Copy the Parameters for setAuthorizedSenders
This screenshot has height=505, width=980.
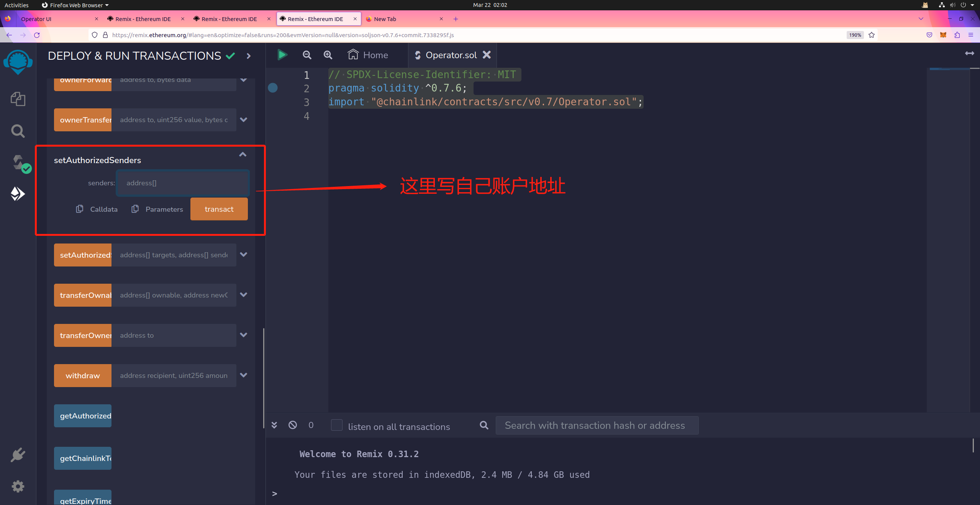pyautogui.click(x=157, y=209)
